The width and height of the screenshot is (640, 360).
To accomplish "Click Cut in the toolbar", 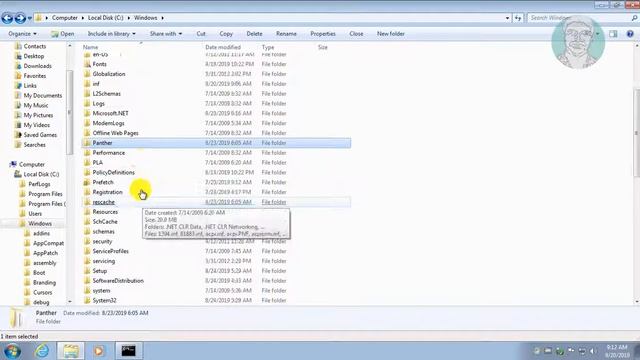I will pos(201,34).
